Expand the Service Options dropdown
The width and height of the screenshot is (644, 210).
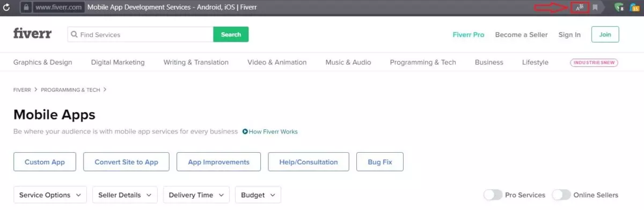point(50,195)
